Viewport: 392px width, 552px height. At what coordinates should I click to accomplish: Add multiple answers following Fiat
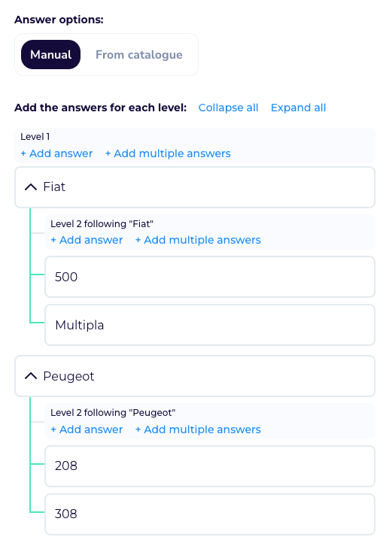[x=198, y=240]
